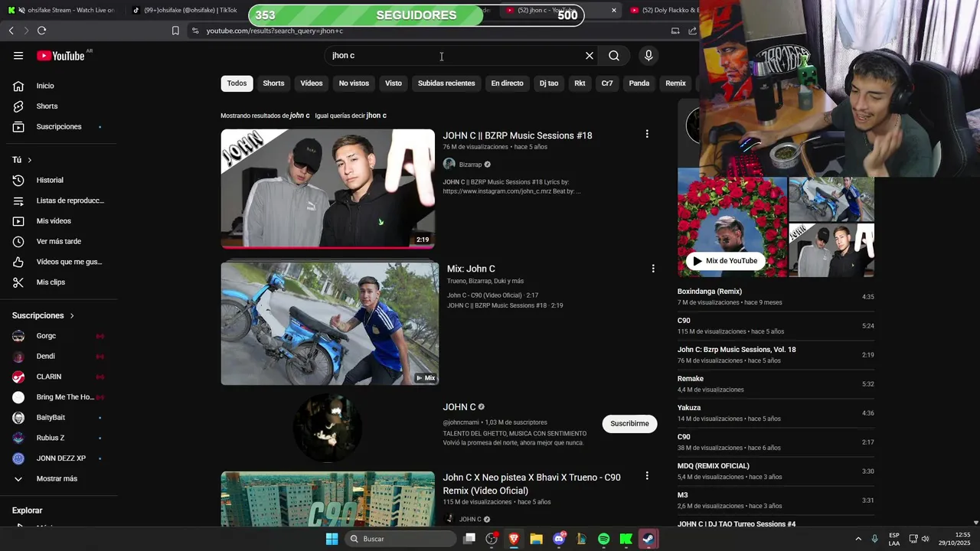The width and height of the screenshot is (980, 551).
Task: Play Remake from the mix list
Action: [x=776, y=384]
